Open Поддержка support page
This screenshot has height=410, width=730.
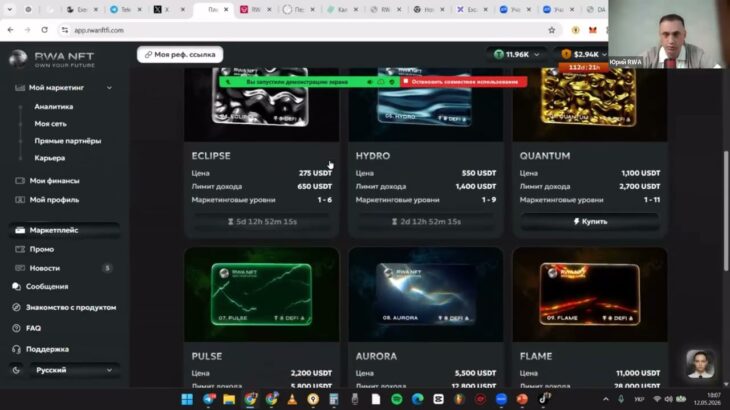click(47, 349)
